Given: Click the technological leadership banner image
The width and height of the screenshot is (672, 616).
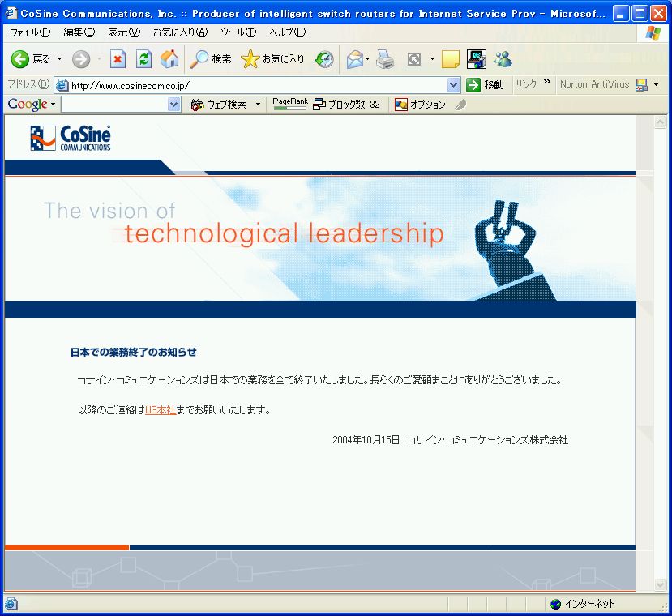Looking at the screenshot, I should click(x=320, y=238).
